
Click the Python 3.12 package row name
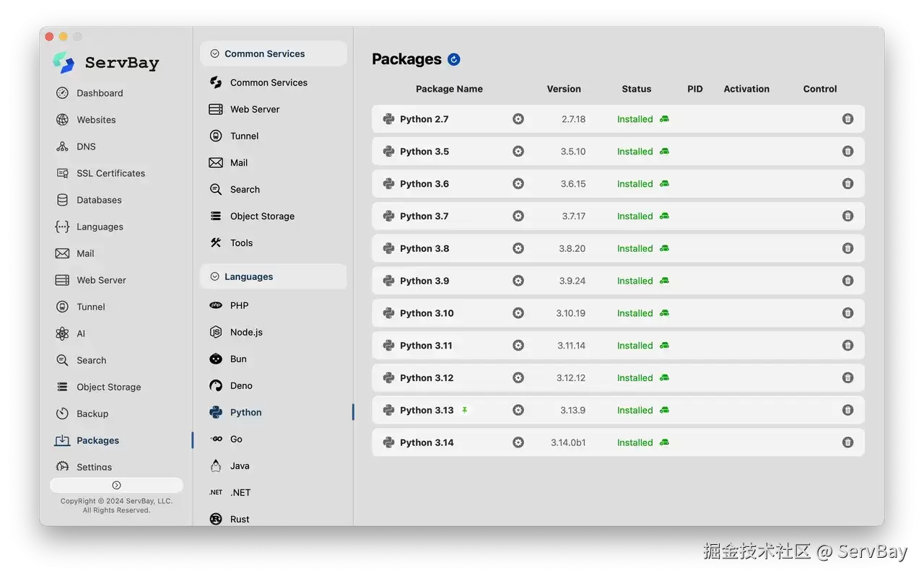coord(427,378)
